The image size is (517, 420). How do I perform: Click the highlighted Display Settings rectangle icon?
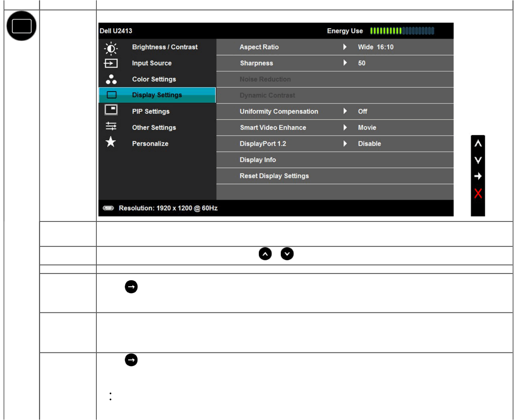pos(112,95)
